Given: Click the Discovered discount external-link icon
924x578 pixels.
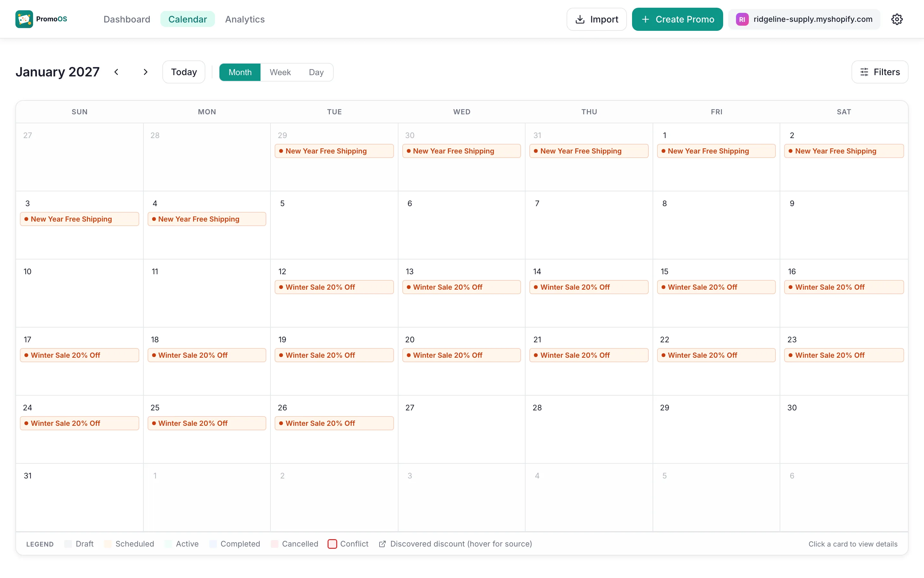Looking at the screenshot, I should coord(382,544).
